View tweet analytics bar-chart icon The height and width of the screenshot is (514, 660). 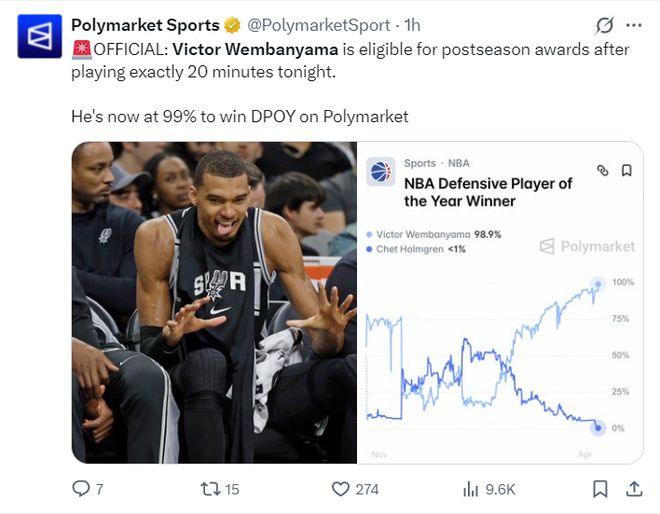[470, 489]
